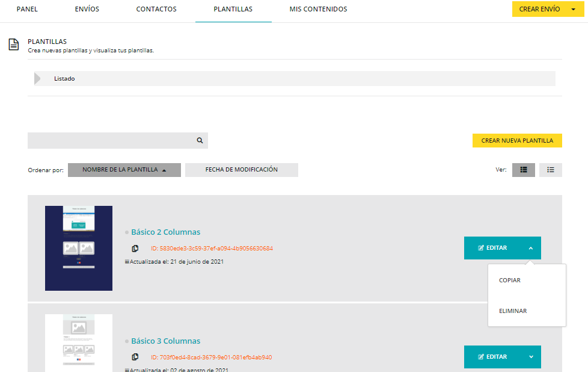This screenshot has width=588, height=372.
Task: Sort by Fecha de modificación
Action: [241, 170]
